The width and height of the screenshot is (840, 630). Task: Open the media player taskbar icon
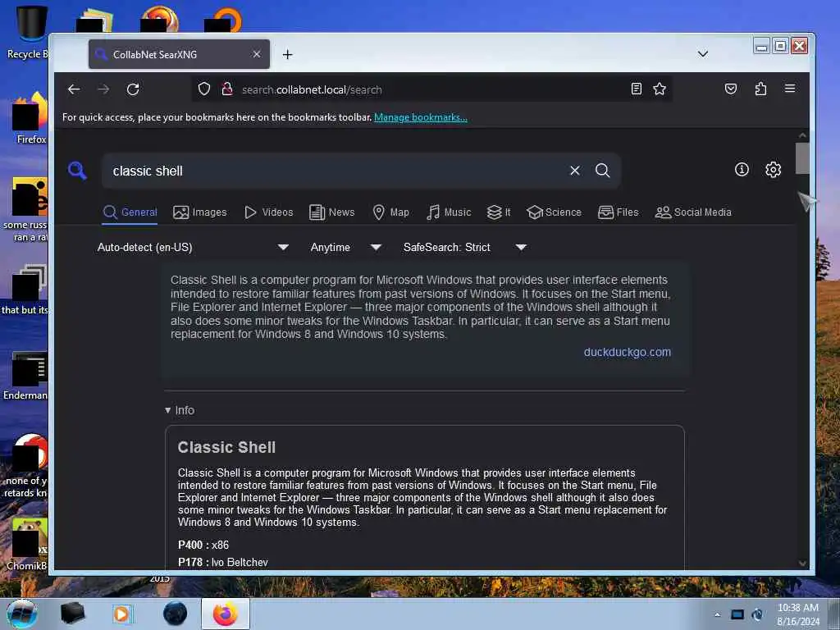tap(121, 614)
